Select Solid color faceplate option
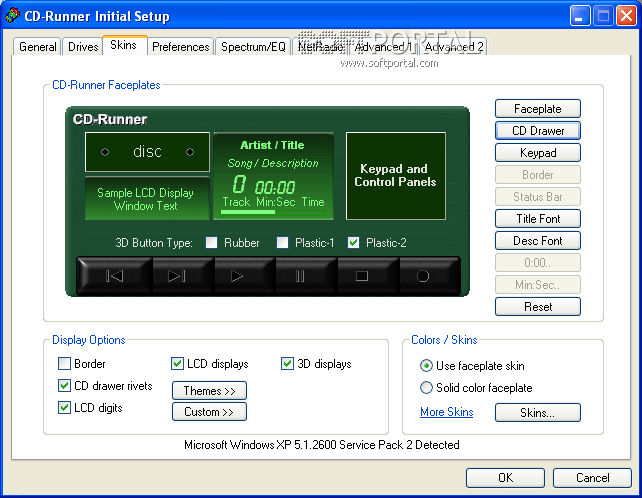 pos(426,387)
